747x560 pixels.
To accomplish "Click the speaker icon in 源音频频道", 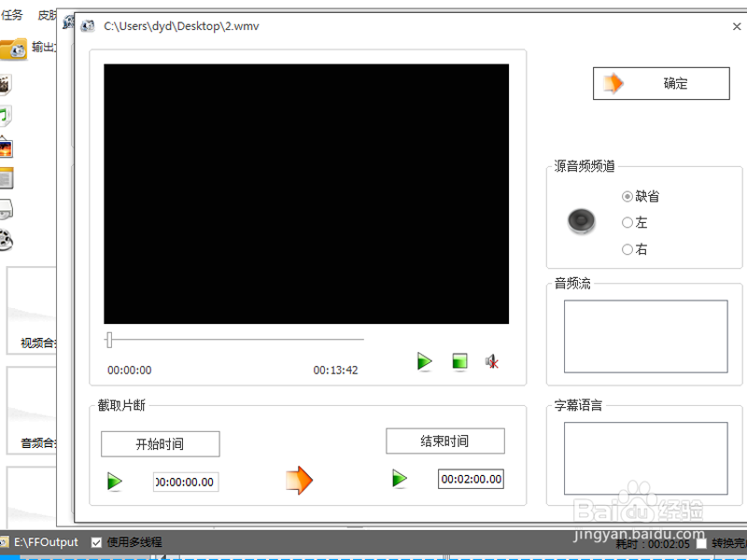I will [581, 221].
